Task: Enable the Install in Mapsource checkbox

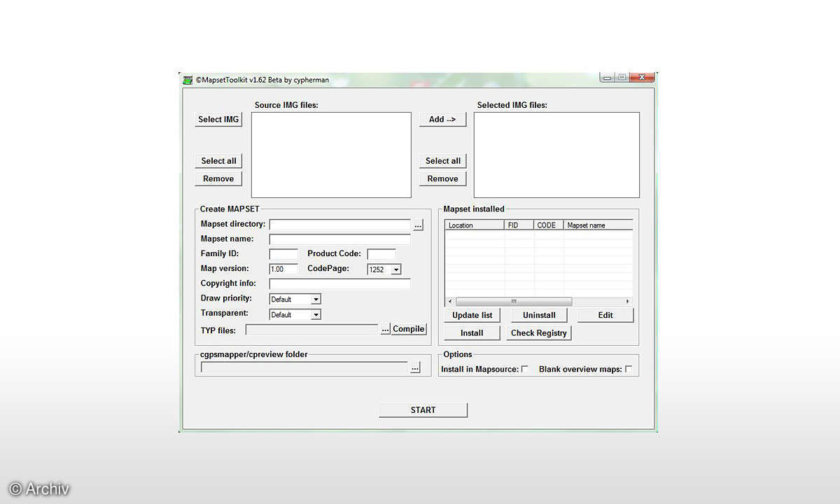Action: [x=525, y=369]
